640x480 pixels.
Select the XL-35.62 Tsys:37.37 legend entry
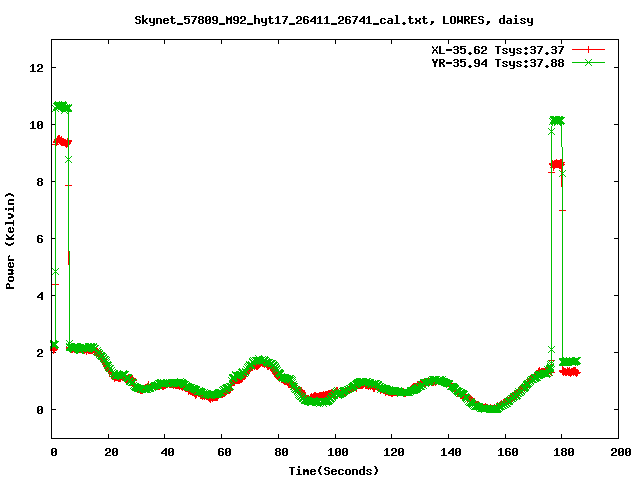[498, 50]
